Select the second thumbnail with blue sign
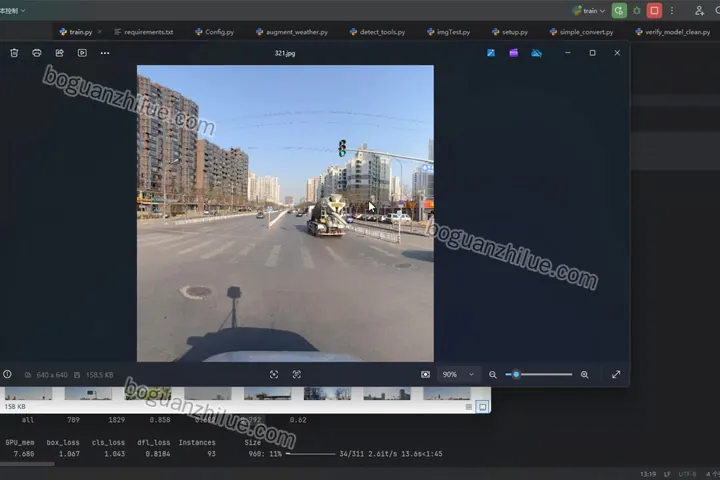Screen dimensions: 720x480 click(88, 394)
